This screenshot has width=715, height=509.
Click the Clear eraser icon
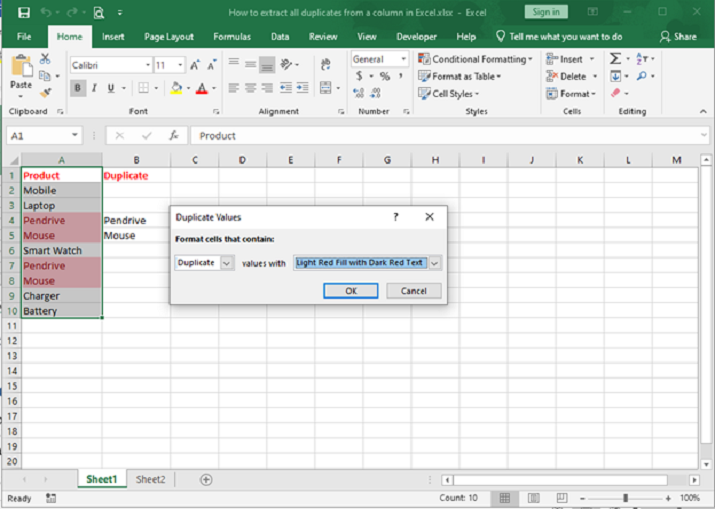(x=616, y=93)
